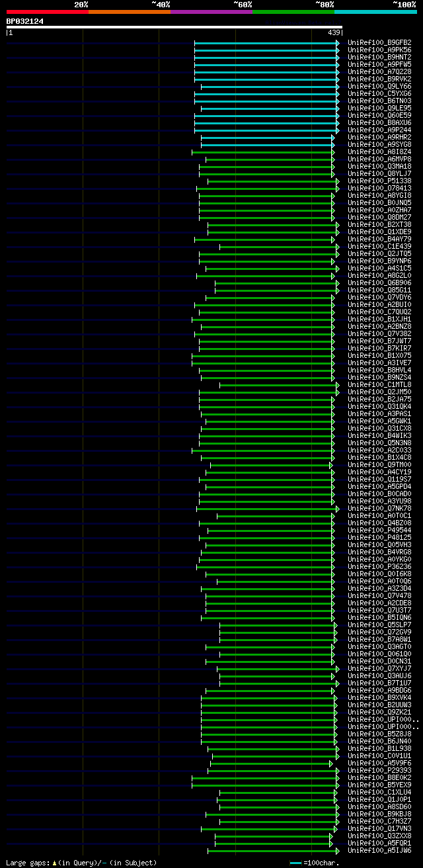Open hit UniRef100_A9PFW5
423x868 pixels.
[379, 65]
